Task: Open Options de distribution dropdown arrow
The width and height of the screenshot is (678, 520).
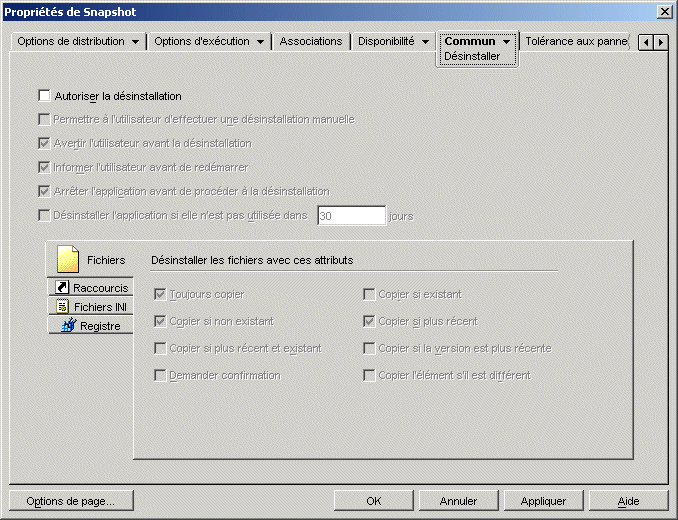Action: click(135, 42)
